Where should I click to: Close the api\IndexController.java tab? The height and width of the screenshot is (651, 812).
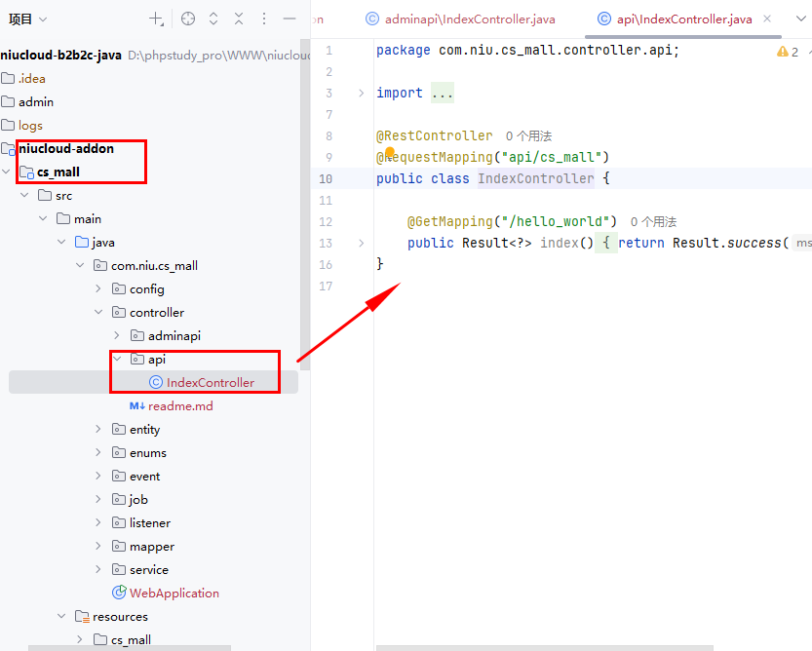coord(767,19)
